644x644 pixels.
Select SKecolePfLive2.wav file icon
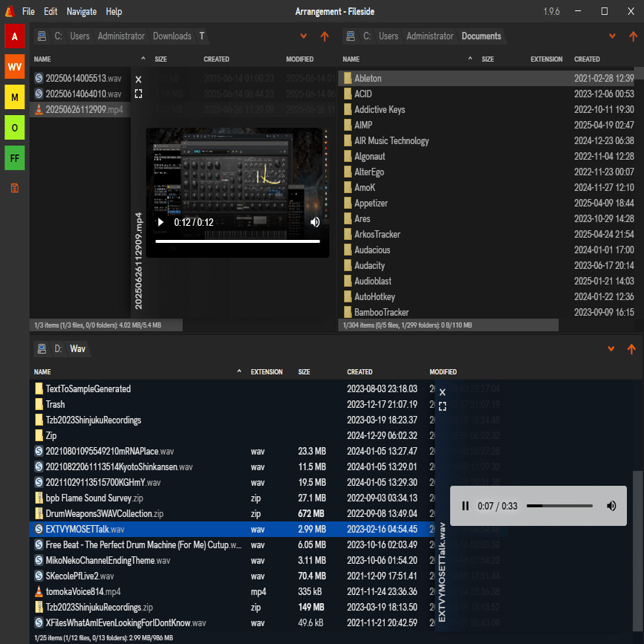pyautogui.click(x=39, y=576)
